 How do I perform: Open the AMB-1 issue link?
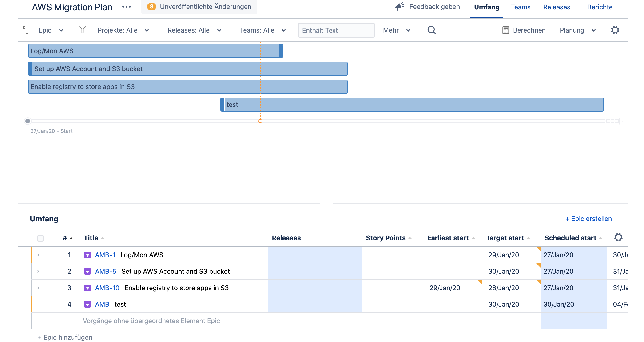[x=105, y=255]
